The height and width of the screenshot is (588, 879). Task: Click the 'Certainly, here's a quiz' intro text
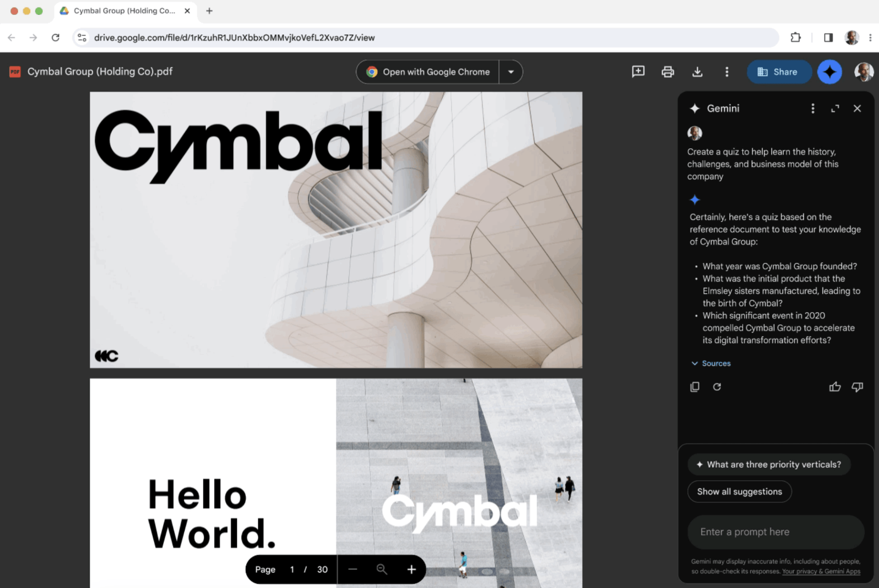click(775, 229)
